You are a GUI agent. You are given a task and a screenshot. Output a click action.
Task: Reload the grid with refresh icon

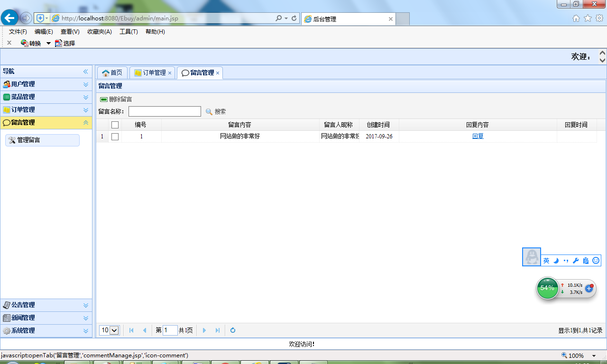coord(233,330)
